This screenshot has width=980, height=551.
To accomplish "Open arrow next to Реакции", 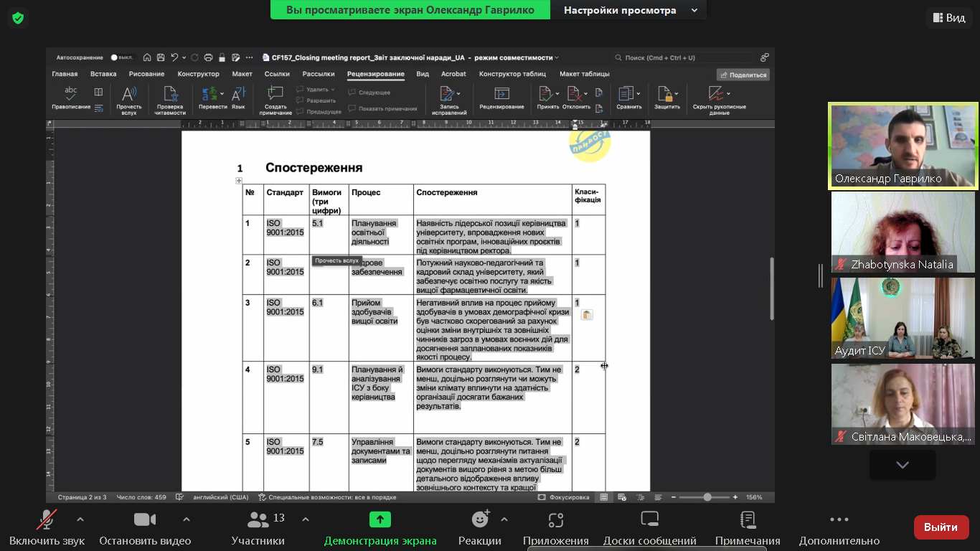I will point(504,519).
